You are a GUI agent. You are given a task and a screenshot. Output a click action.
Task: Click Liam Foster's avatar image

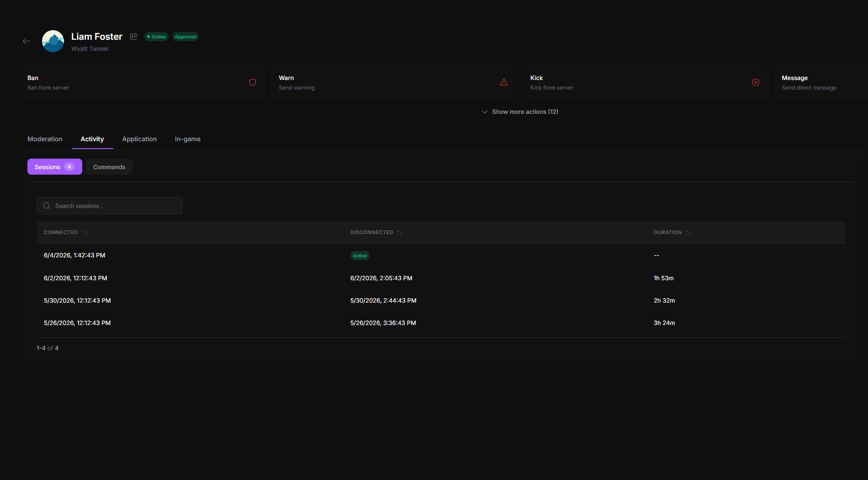coord(53,41)
